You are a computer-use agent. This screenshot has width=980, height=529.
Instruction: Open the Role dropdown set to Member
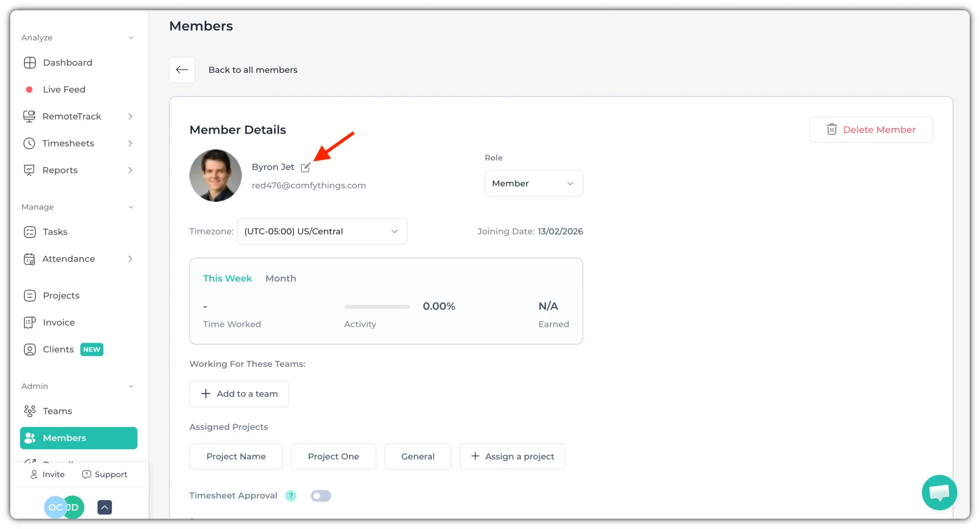pos(534,183)
